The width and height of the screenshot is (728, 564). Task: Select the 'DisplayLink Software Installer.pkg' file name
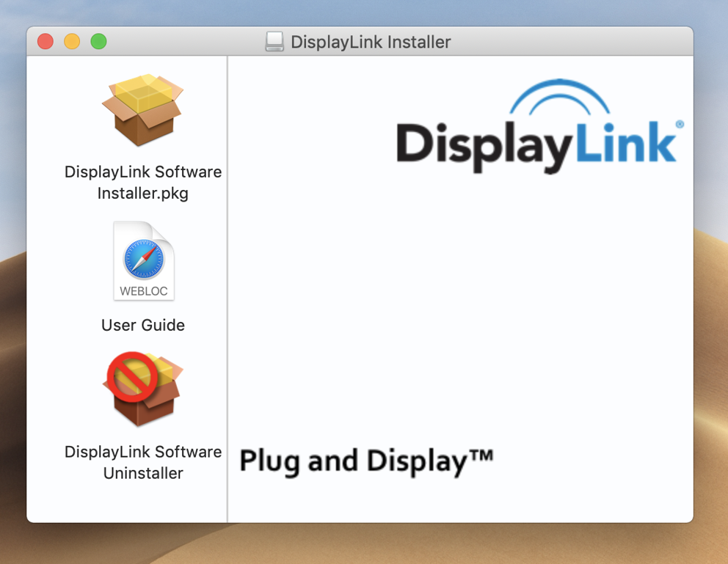click(143, 183)
